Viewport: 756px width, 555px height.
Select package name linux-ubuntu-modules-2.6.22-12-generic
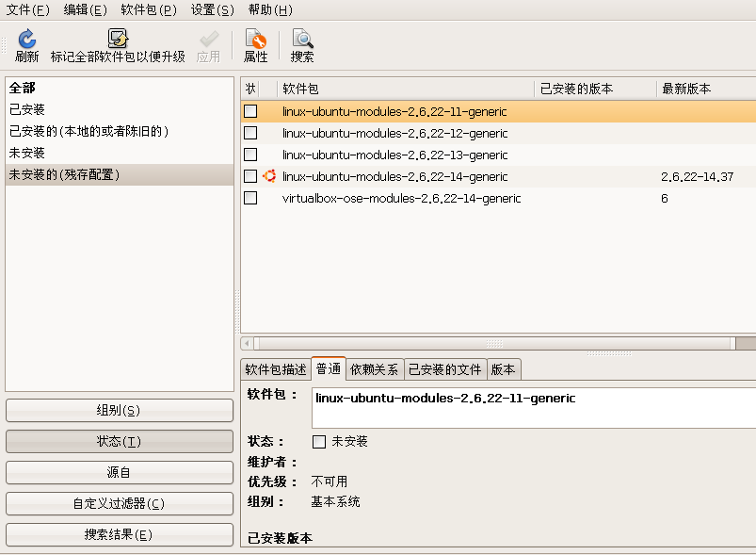pyautogui.click(x=394, y=133)
